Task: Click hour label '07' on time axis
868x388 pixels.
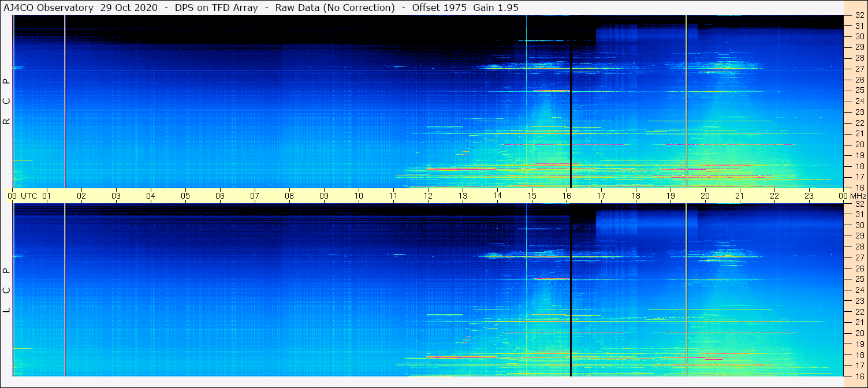Action: [x=255, y=196]
